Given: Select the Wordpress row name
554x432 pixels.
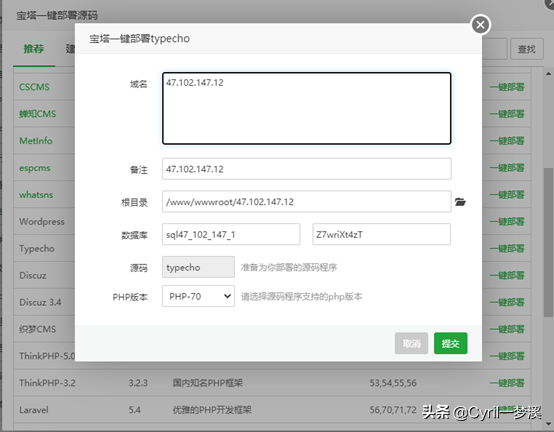Looking at the screenshot, I should pos(42,221).
